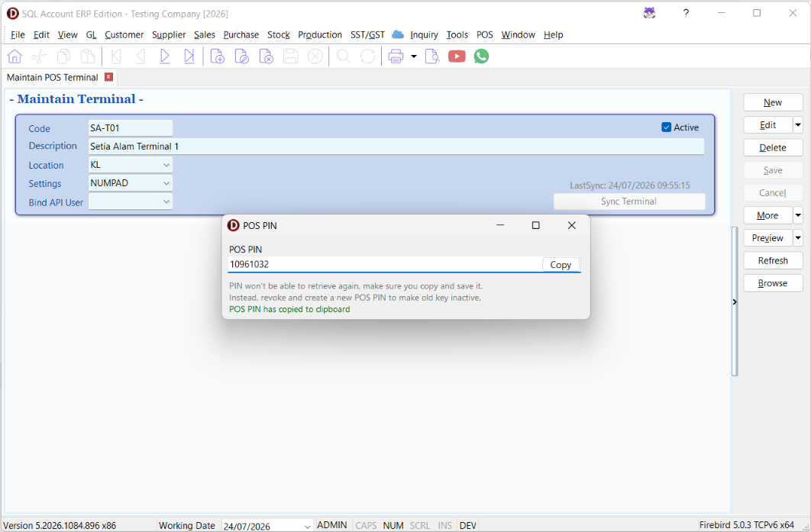This screenshot has width=811, height=532.
Task: Close the Maintain POS Terminal tab
Action: [x=108, y=77]
